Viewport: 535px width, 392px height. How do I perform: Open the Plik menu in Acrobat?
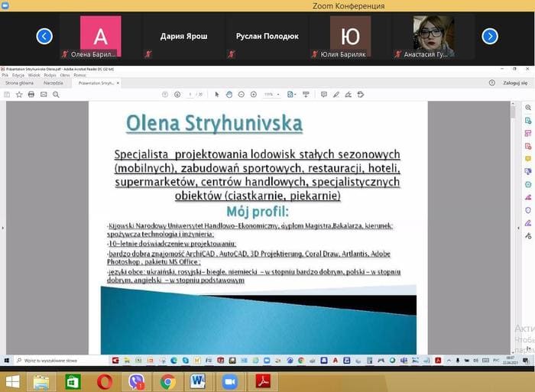coord(5,75)
